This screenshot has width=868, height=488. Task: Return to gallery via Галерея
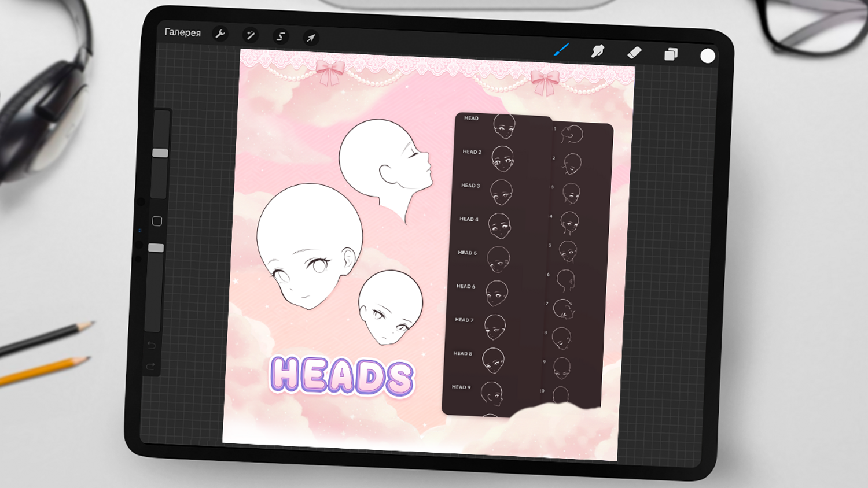point(183,32)
